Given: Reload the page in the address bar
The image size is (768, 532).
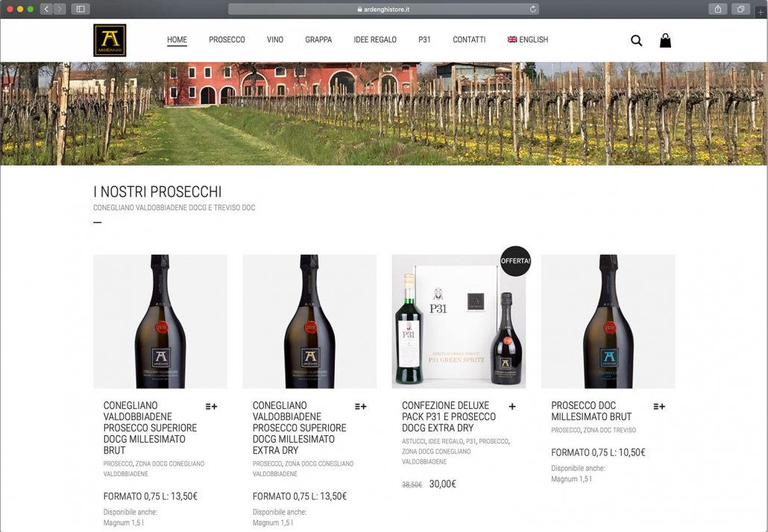Looking at the screenshot, I should tap(532, 9).
